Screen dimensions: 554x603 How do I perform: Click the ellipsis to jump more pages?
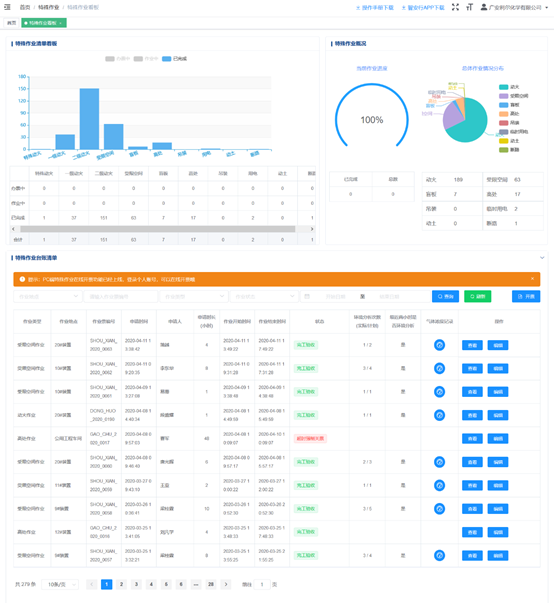click(x=196, y=584)
